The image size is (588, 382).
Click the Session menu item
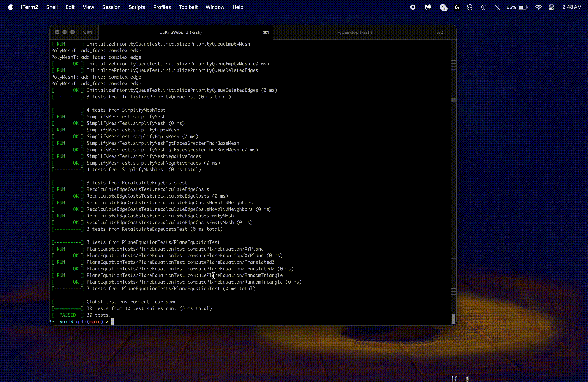(x=111, y=7)
